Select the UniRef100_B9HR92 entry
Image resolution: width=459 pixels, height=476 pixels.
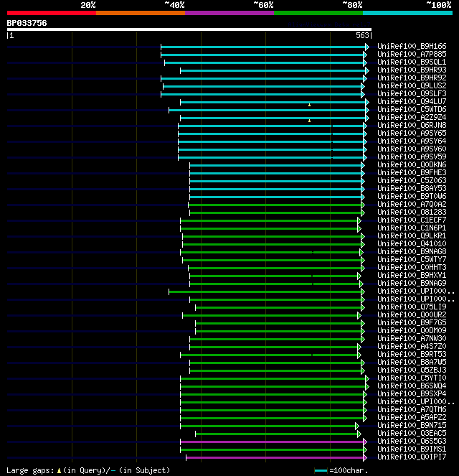point(412,78)
